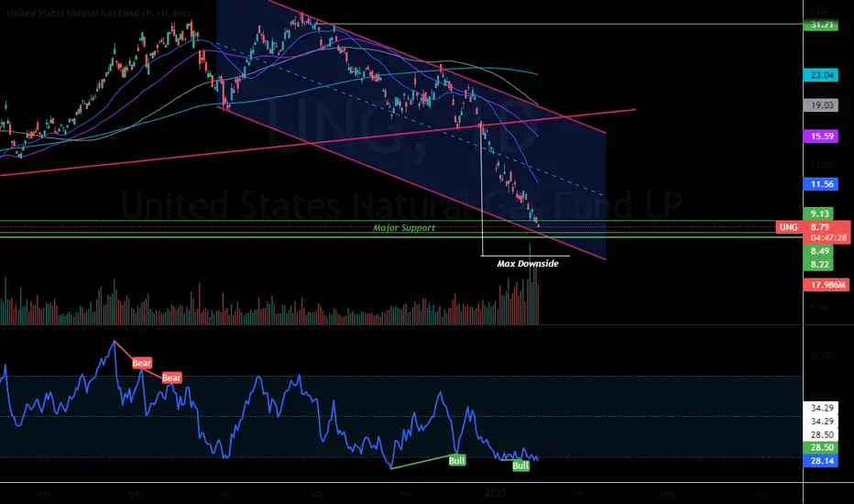This screenshot has height=504, width=854.
Task: Select the white 28.50 RSI value label
Action: [x=821, y=434]
